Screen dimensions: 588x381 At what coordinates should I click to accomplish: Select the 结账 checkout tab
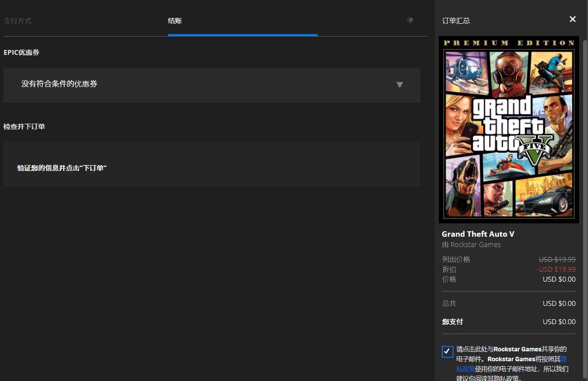click(175, 21)
